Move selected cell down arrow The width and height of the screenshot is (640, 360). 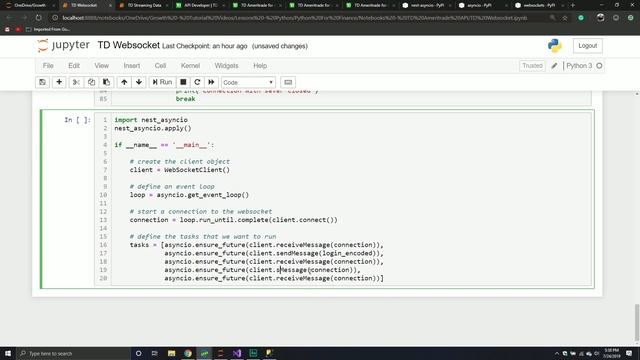[x=139, y=82]
